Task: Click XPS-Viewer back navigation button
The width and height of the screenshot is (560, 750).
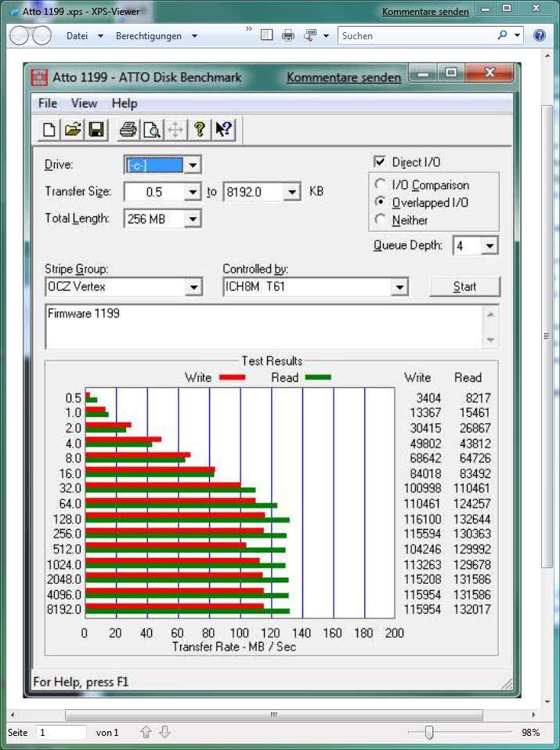Action: 19,36
